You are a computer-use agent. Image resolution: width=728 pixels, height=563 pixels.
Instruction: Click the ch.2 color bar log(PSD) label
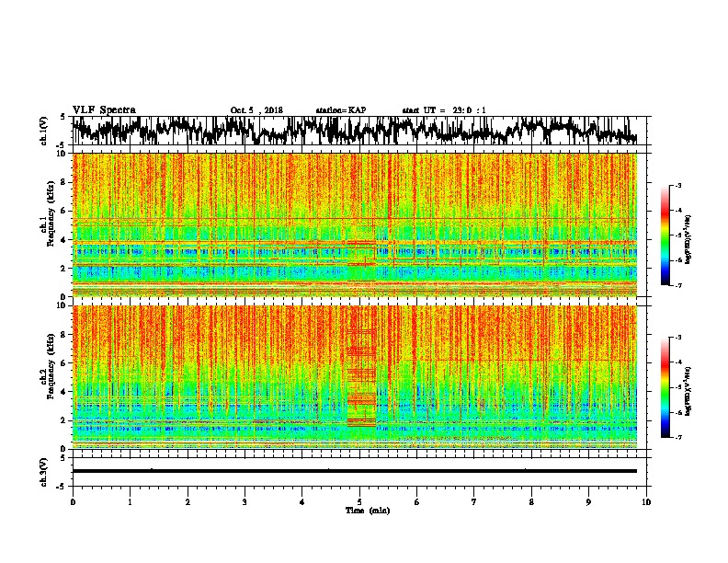(x=688, y=391)
